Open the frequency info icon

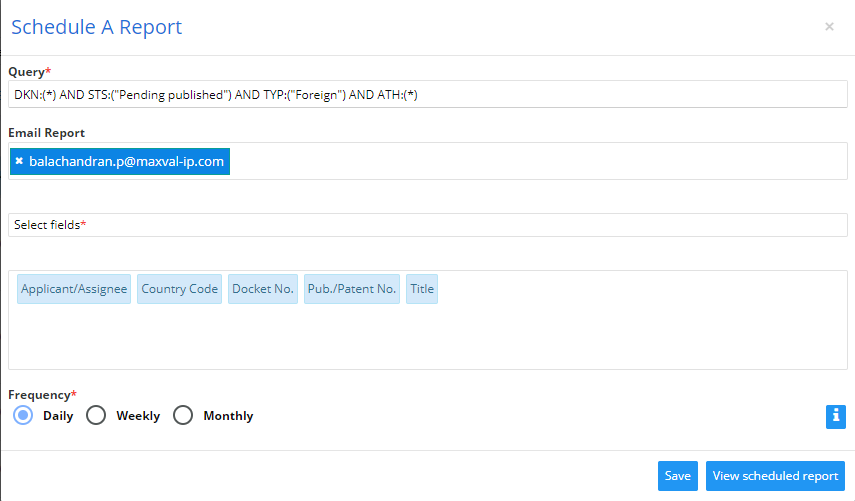tap(835, 417)
